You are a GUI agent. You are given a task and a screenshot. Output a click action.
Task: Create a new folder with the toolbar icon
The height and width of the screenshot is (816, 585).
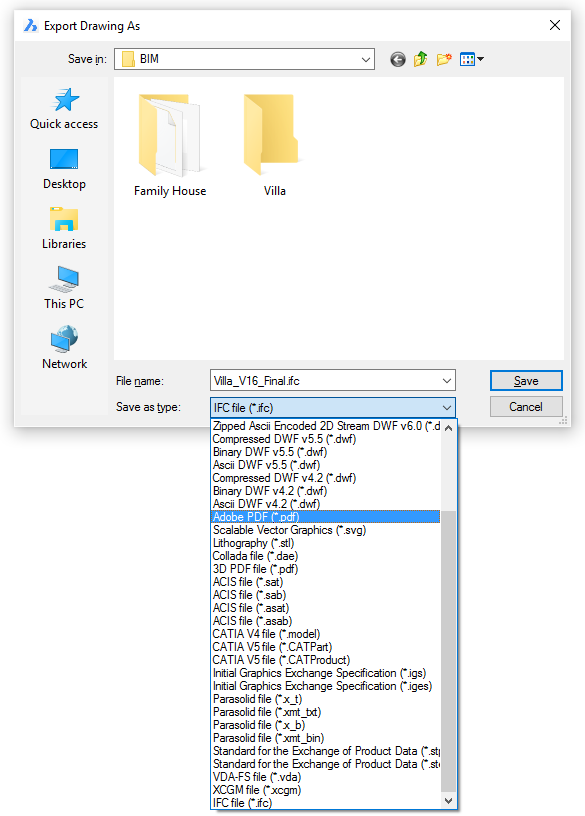(x=444, y=59)
